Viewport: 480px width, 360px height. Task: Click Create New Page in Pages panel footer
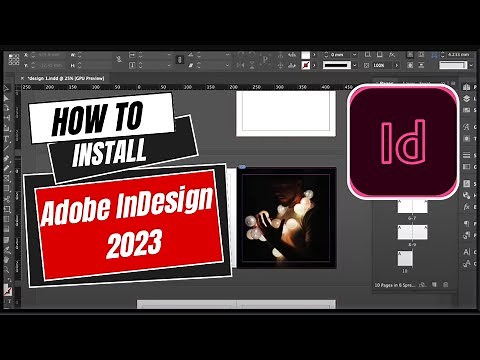coord(434,285)
